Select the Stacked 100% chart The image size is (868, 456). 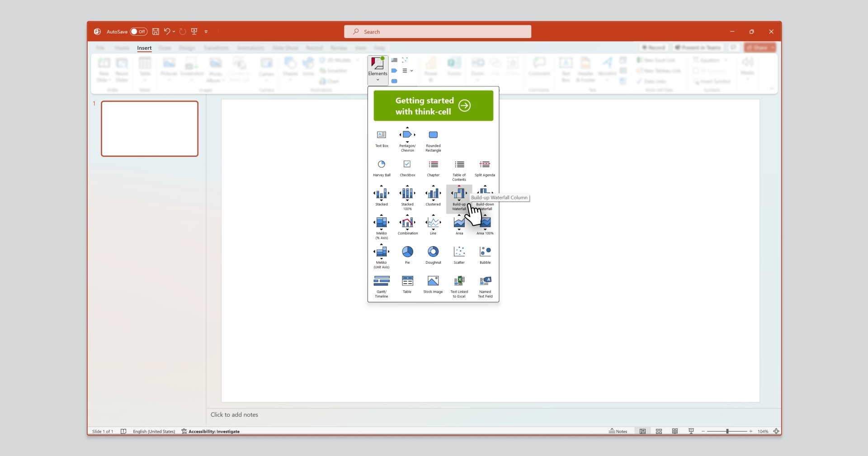click(407, 198)
